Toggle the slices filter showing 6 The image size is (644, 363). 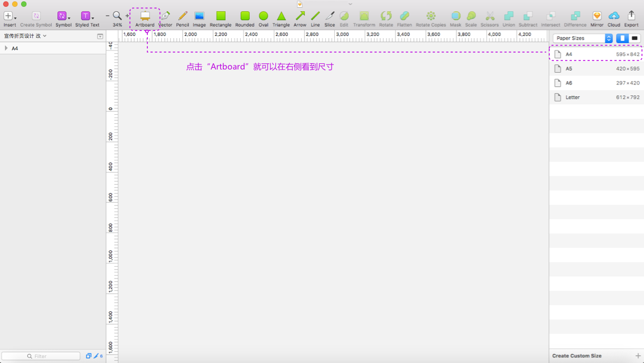click(98, 356)
